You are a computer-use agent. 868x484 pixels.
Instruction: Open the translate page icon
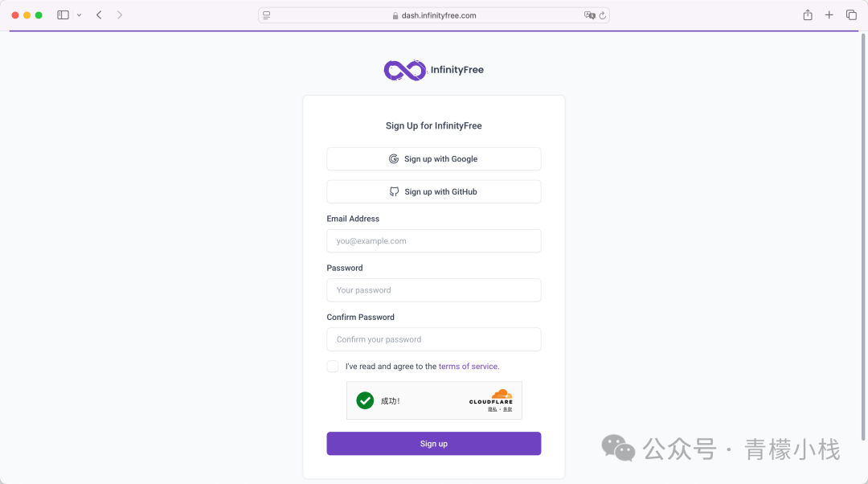589,15
